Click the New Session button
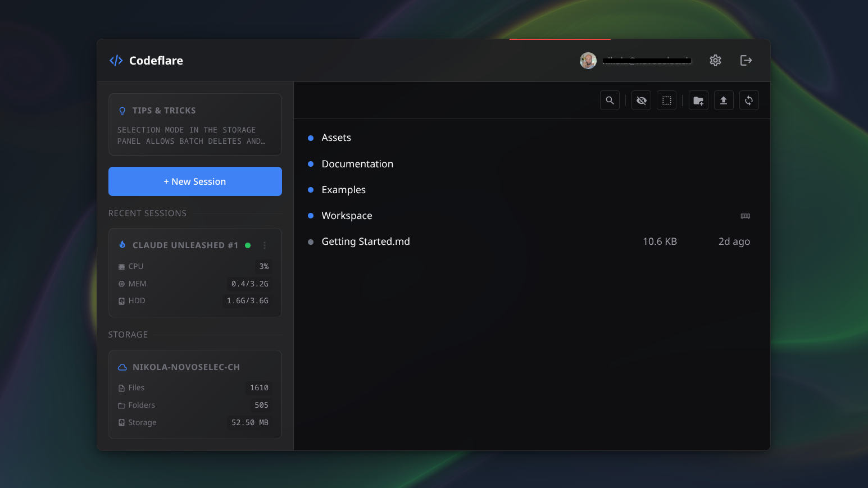Screen dimensions: 868x488 (195, 181)
